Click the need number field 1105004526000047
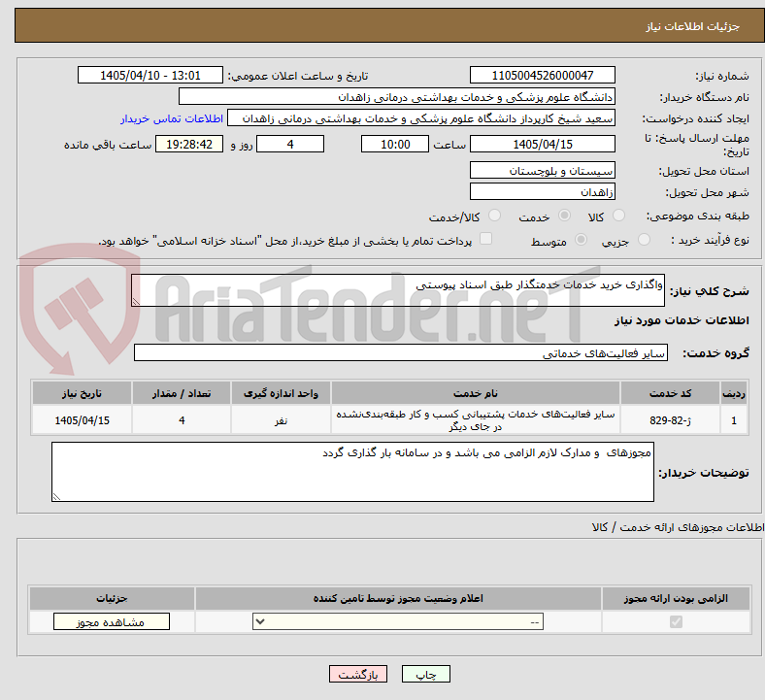 (x=542, y=75)
